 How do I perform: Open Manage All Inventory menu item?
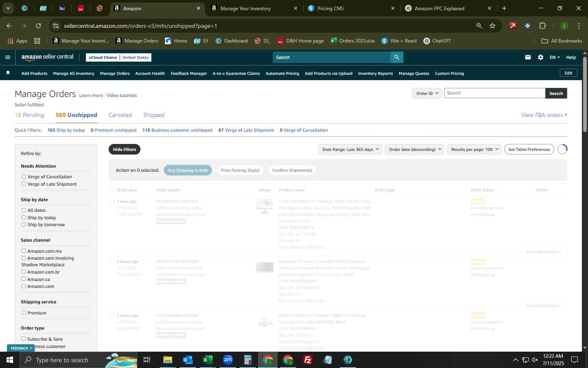coord(73,73)
